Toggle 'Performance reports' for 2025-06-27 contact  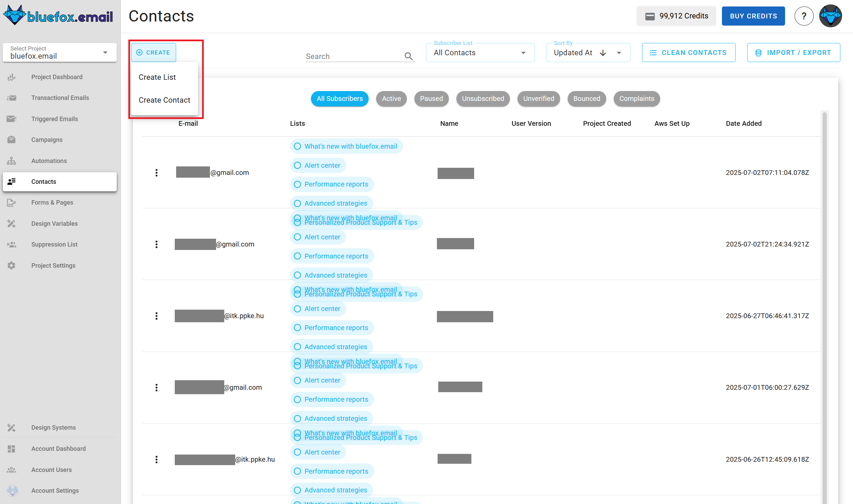click(332, 328)
